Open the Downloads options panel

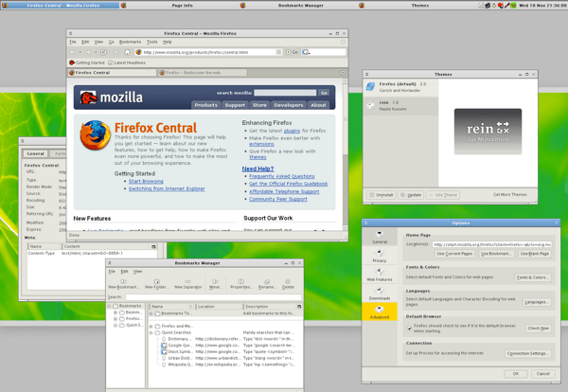[x=379, y=294]
